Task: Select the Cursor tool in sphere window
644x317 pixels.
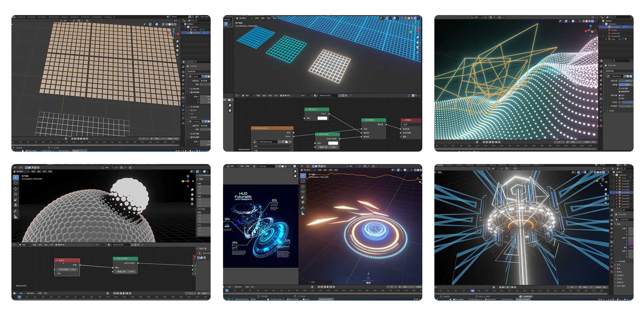Action: tap(16, 183)
